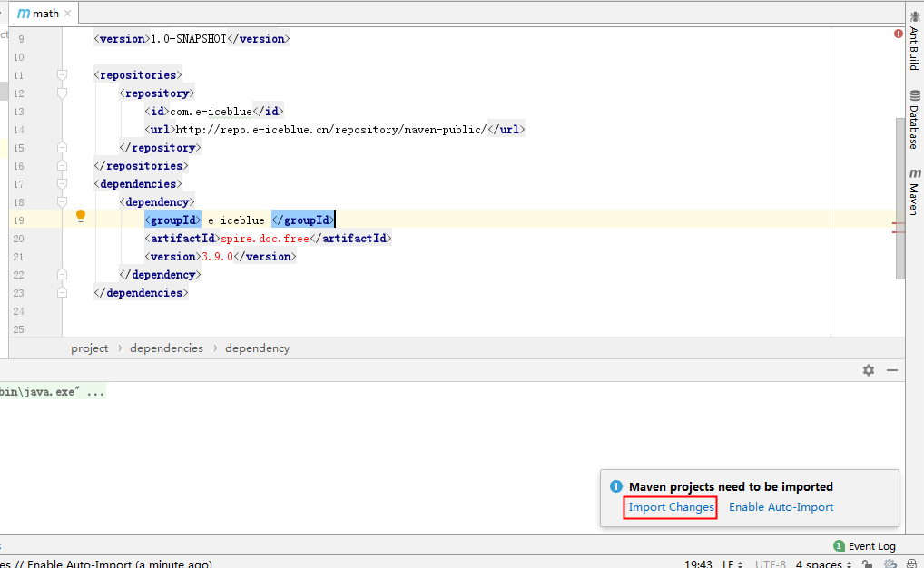The image size is (924, 568).
Task: Collapse the repositories tag fold marker
Action: pyautogui.click(x=62, y=74)
